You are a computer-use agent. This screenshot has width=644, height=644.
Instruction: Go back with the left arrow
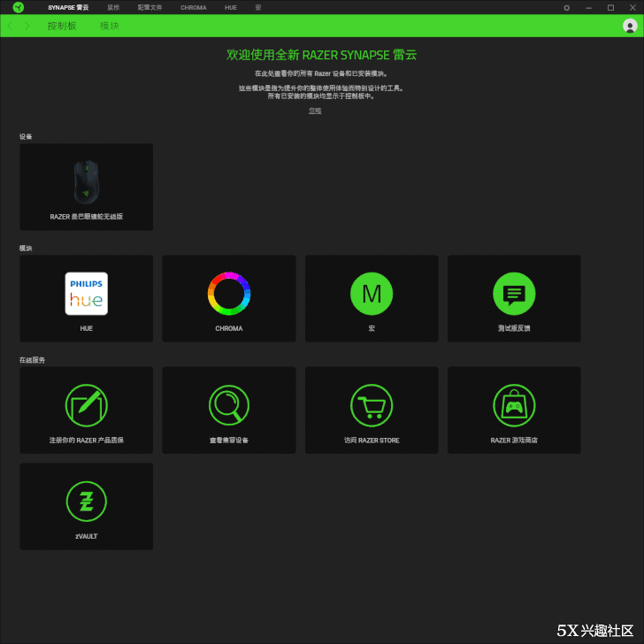(x=10, y=26)
